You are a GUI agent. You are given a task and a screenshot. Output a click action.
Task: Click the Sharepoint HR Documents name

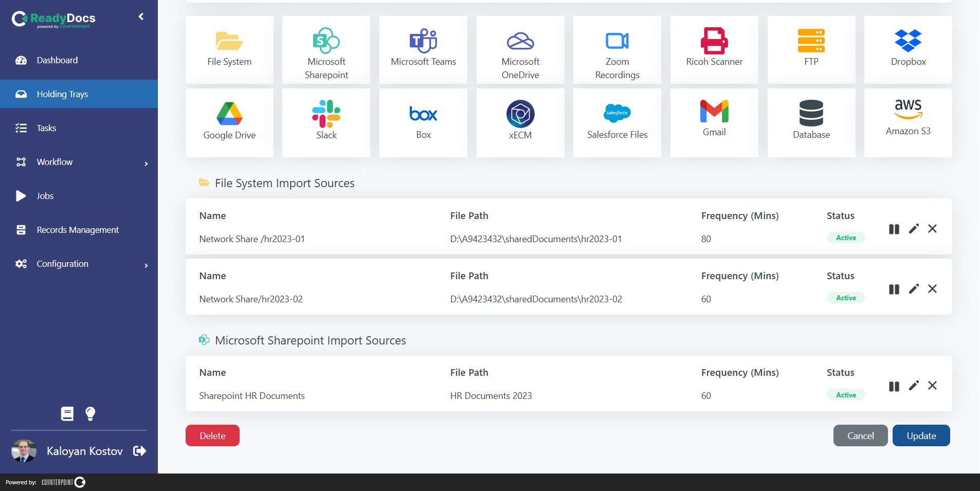(252, 396)
